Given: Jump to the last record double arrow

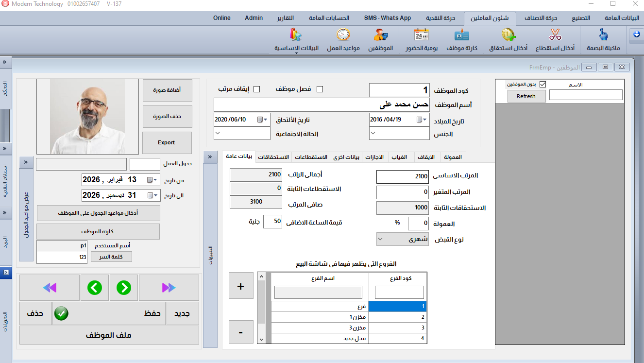Looking at the screenshot, I should coord(169,288).
